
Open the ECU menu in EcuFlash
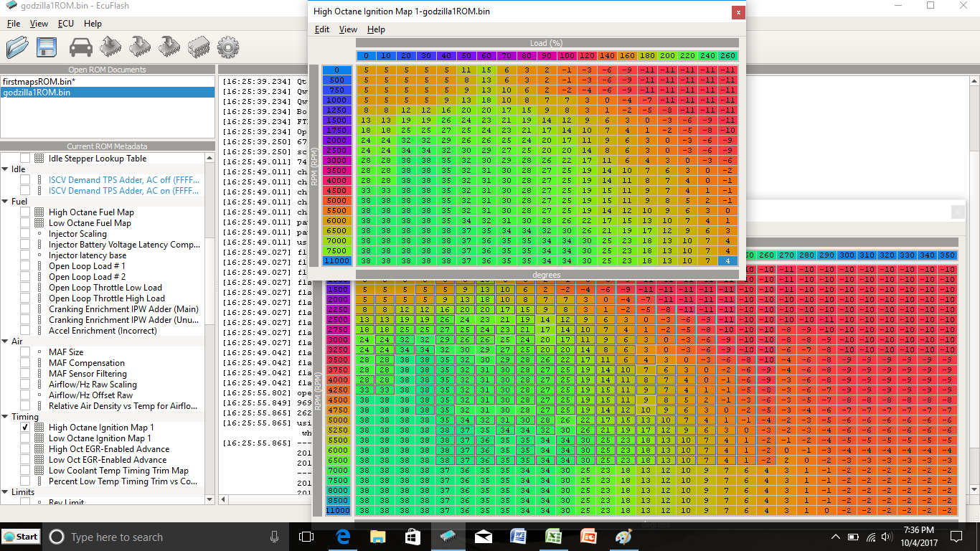[x=66, y=24]
